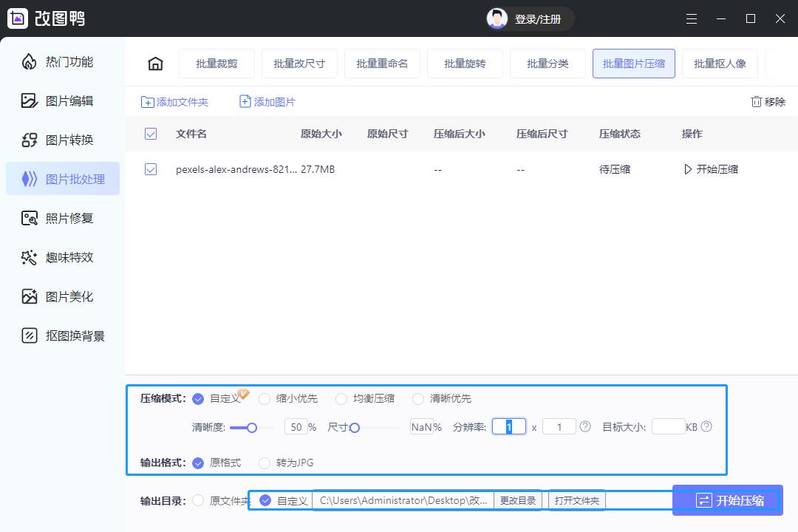Screen dimensions: 798x532
Task: Choose 转为JPG as output format
Action: 264,463
